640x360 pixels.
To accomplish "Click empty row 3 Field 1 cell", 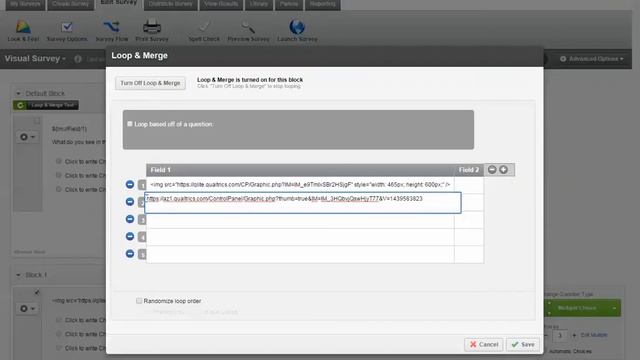I will point(300,220).
